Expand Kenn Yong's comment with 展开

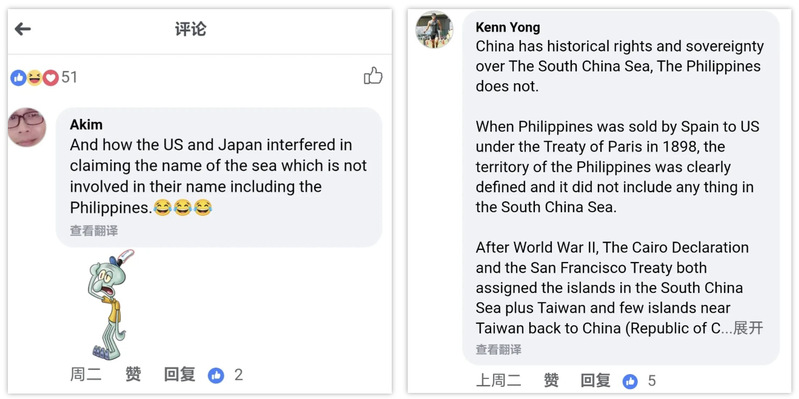pos(748,328)
